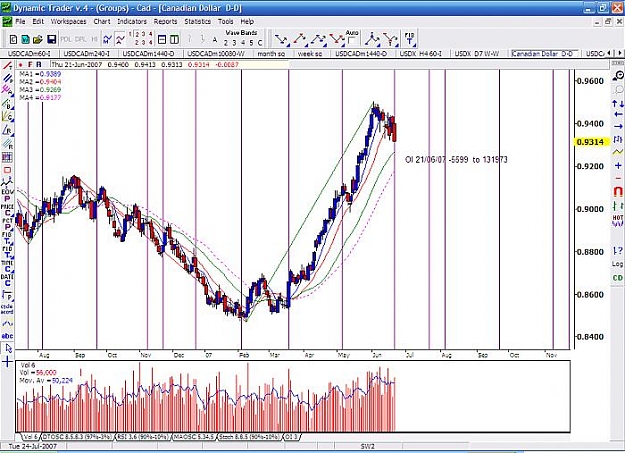Click the up-down arrows scale icon
Screen dimensions: 625x453
pos(618,104)
